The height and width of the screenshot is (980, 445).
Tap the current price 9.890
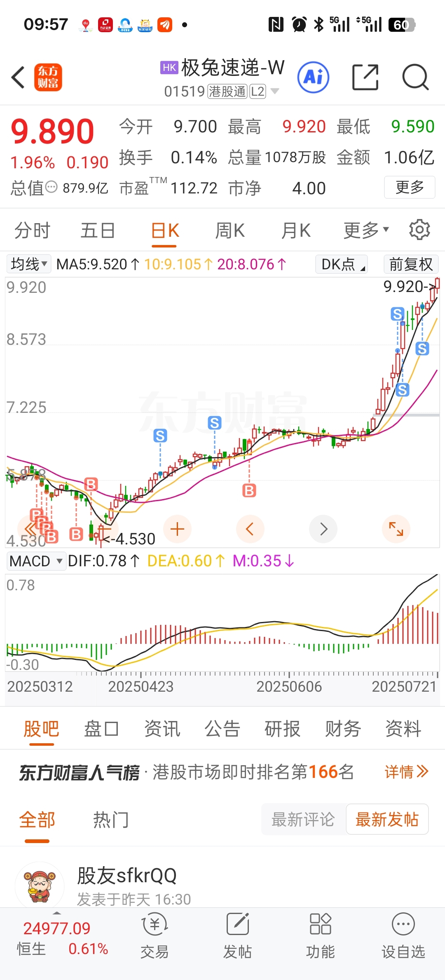tap(52, 131)
